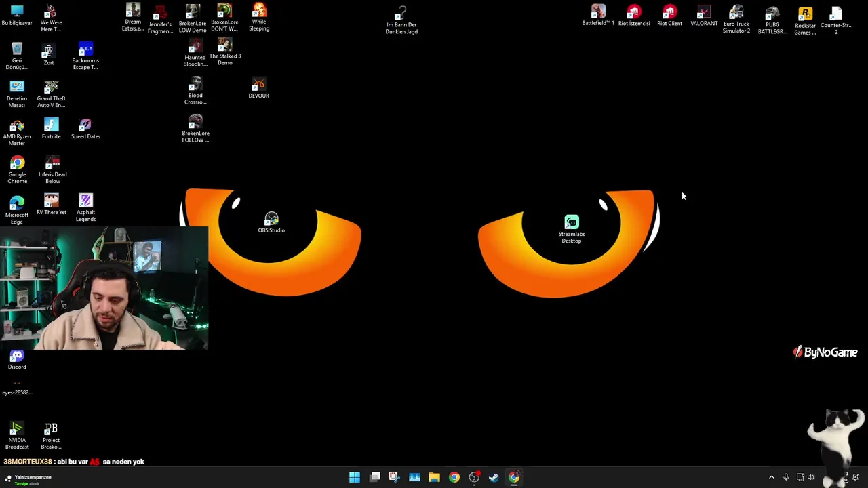This screenshot has width=868, height=488.
Task: Select Project Breakout desktop shortcut
Action: (51, 436)
